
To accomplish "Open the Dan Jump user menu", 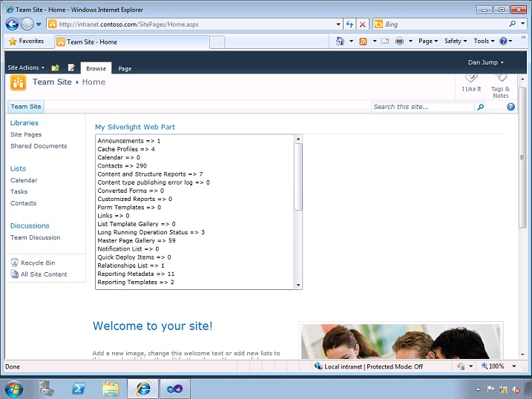I will 485,62.
